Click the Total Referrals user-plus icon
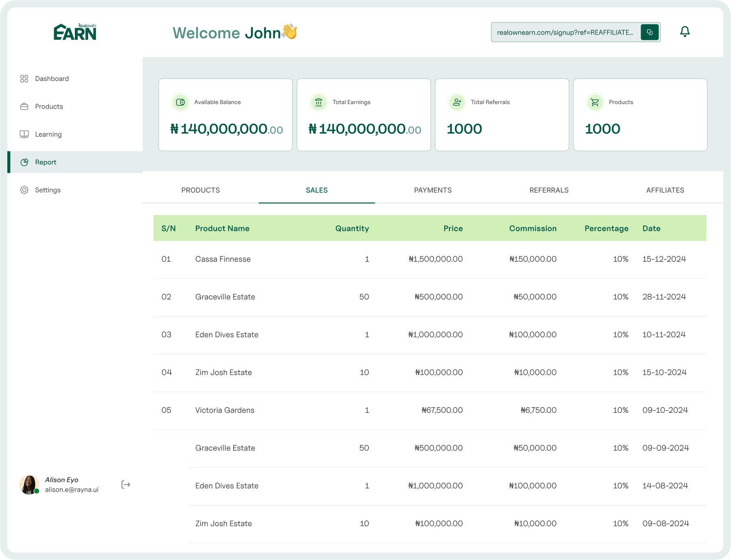 [x=457, y=102]
